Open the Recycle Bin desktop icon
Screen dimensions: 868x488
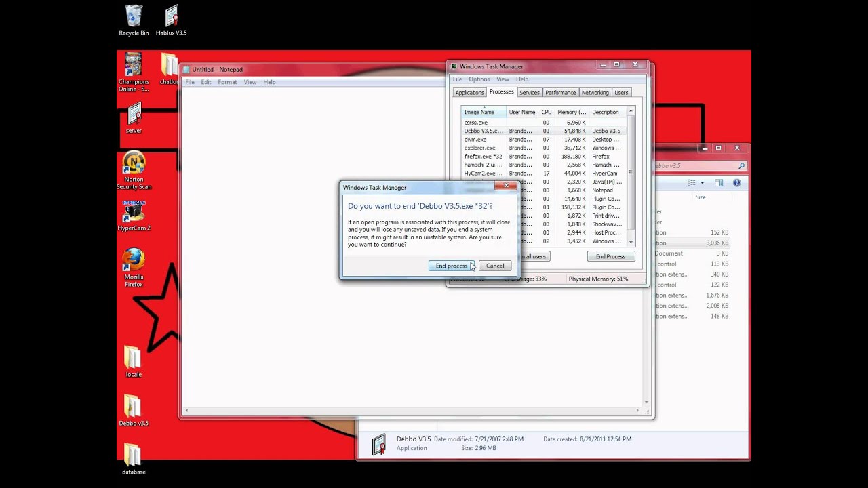(134, 20)
